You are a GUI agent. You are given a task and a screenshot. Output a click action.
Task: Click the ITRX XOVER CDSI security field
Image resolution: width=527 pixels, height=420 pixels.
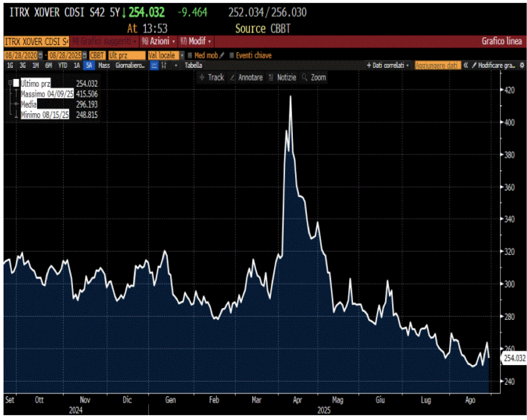[36, 42]
